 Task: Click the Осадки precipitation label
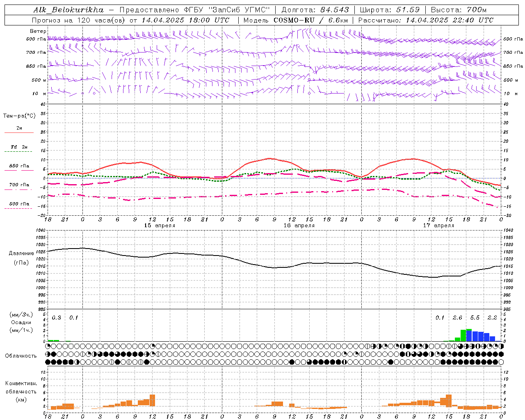point(21,322)
